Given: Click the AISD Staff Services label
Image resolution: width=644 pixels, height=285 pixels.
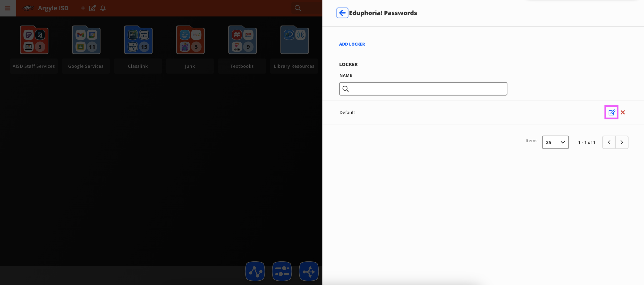Looking at the screenshot, I should tap(34, 66).
